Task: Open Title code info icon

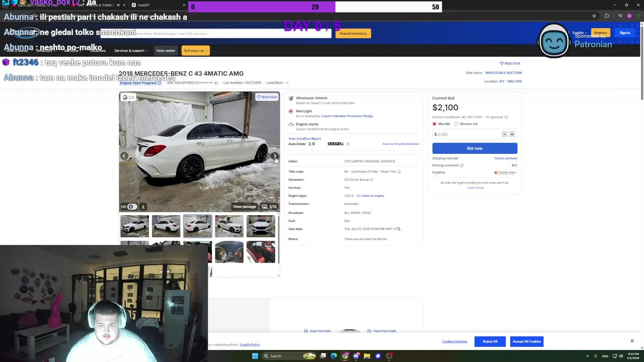Action: point(399,171)
